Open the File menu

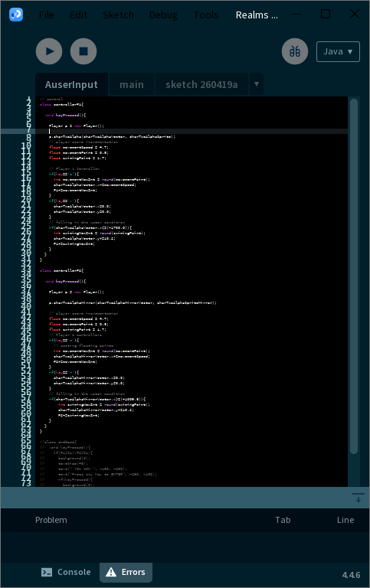tap(47, 15)
